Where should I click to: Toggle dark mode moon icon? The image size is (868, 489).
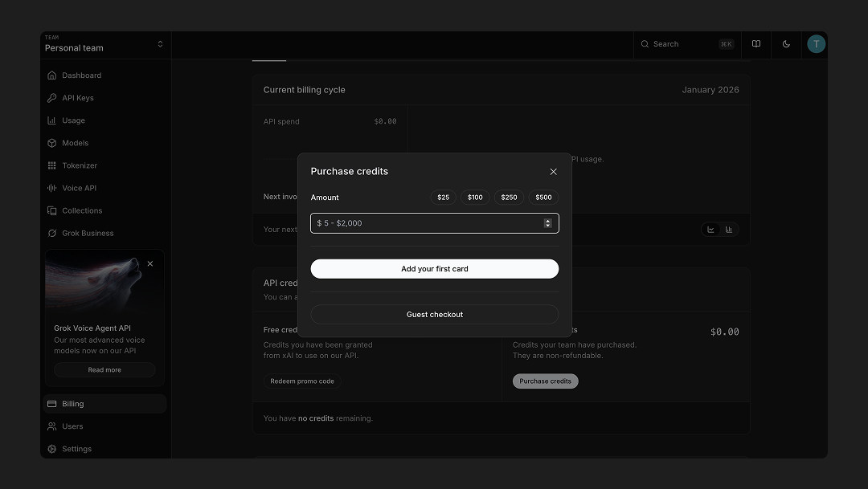tap(786, 44)
